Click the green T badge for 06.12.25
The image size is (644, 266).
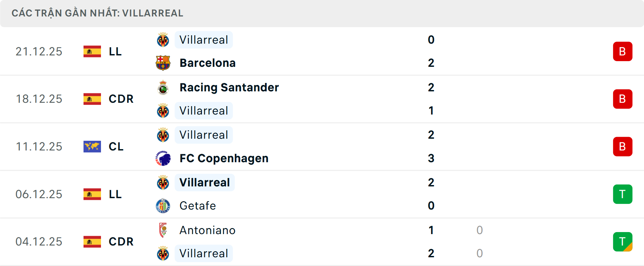tap(623, 194)
